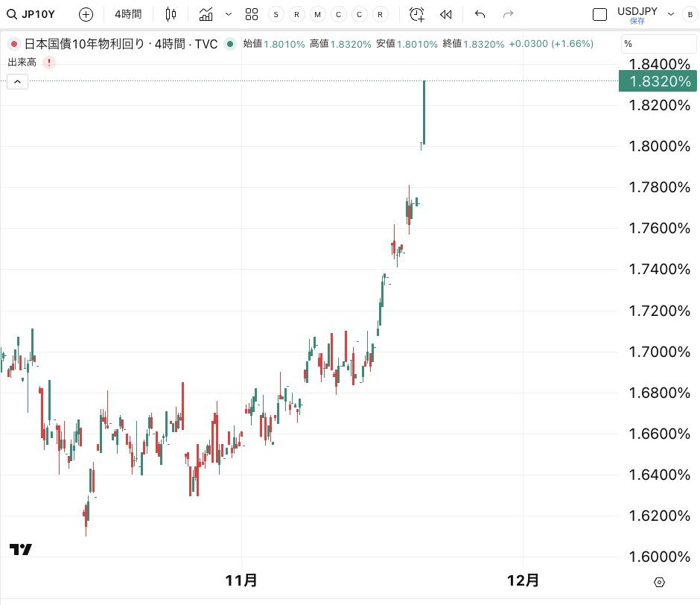This screenshot has height=605, width=700.
Task: Click the 終値 1.8320% close value
Action: pos(473,44)
